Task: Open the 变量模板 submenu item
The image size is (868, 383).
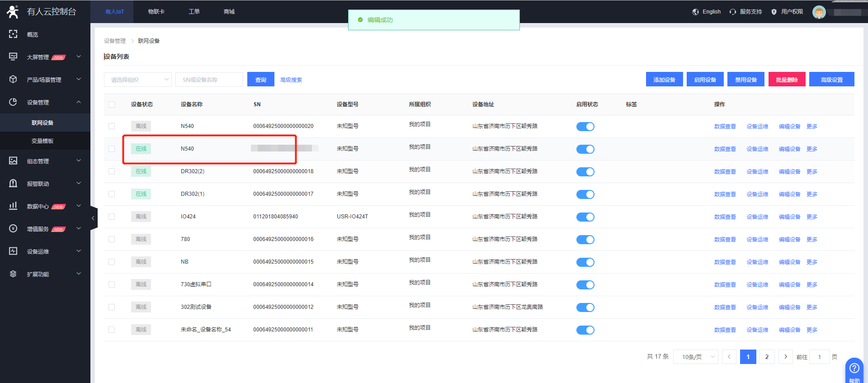Action: pos(42,141)
